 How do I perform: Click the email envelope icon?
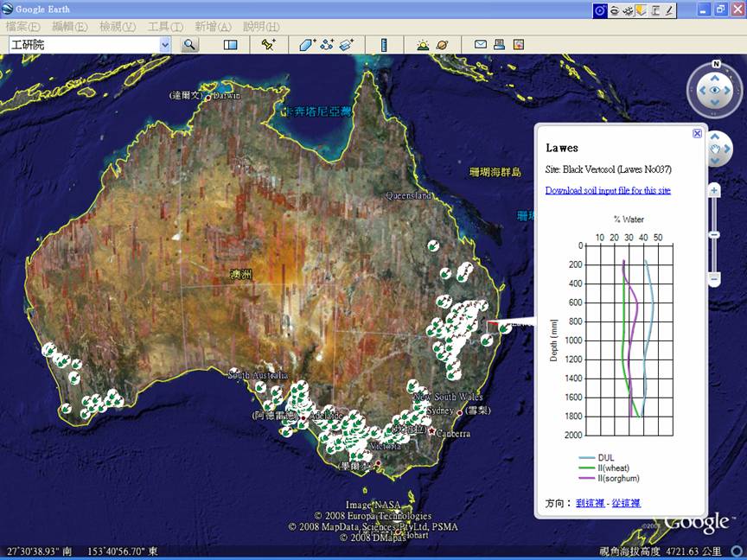(480, 44)
